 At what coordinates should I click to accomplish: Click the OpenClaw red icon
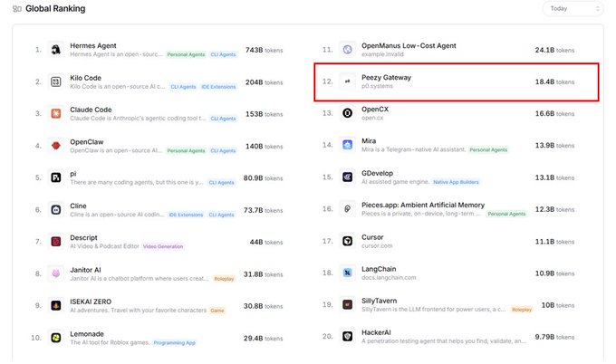[56, 146]
